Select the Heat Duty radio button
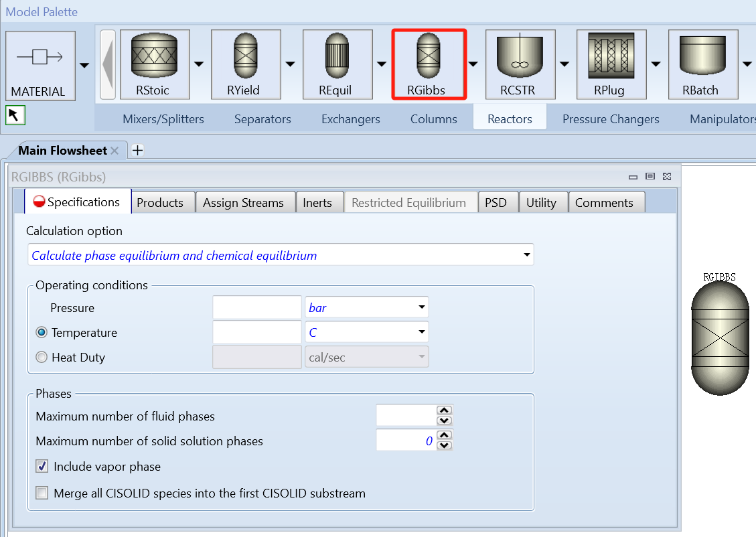756x537 pixels. click(x=42, y=357)
